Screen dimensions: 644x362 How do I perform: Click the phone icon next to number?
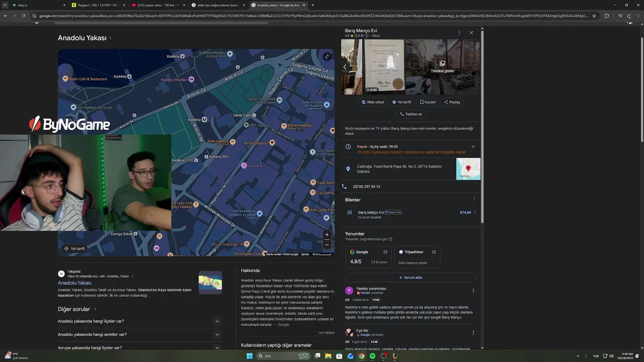pos(345,187)
